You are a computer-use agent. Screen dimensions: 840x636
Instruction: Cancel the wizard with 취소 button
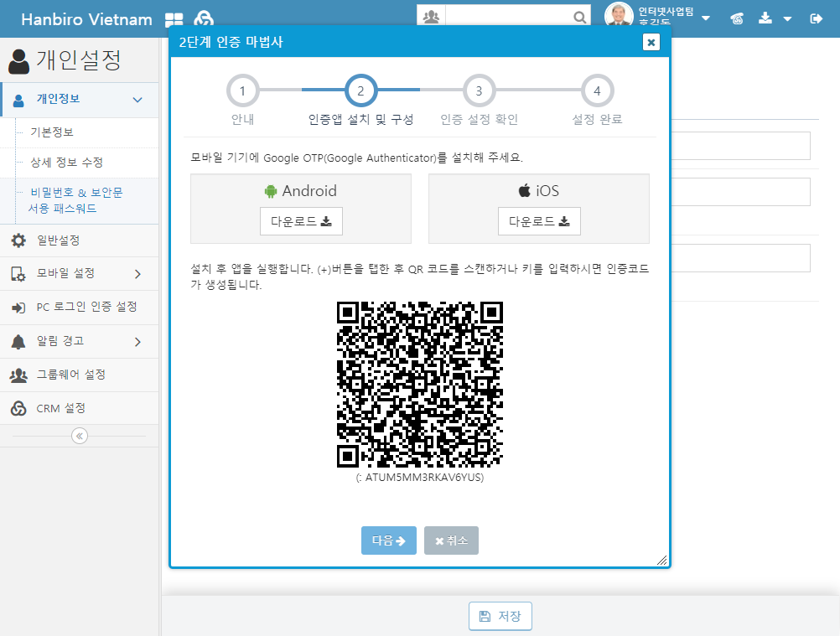pos(451,540)
